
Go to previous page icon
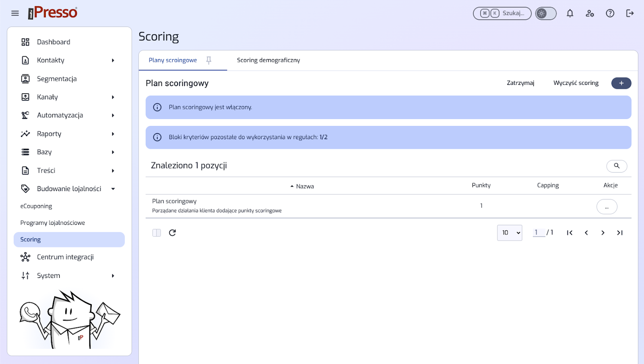coord(586,232)
